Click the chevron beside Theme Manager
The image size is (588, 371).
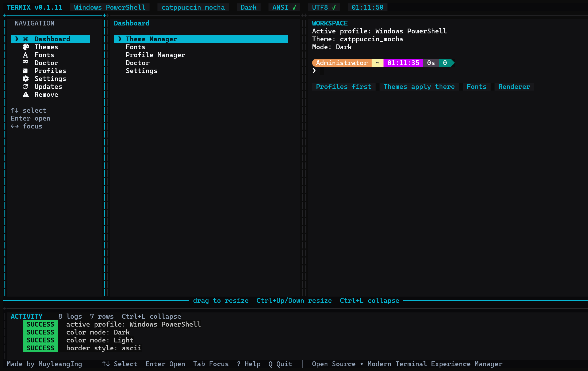tap(120, 39)
